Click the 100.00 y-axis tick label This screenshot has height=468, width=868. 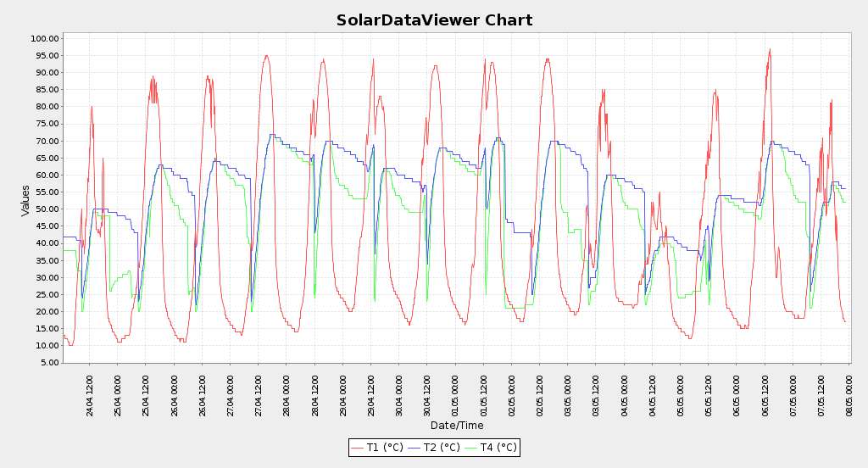pyautogui.click(x=44, y=38)
